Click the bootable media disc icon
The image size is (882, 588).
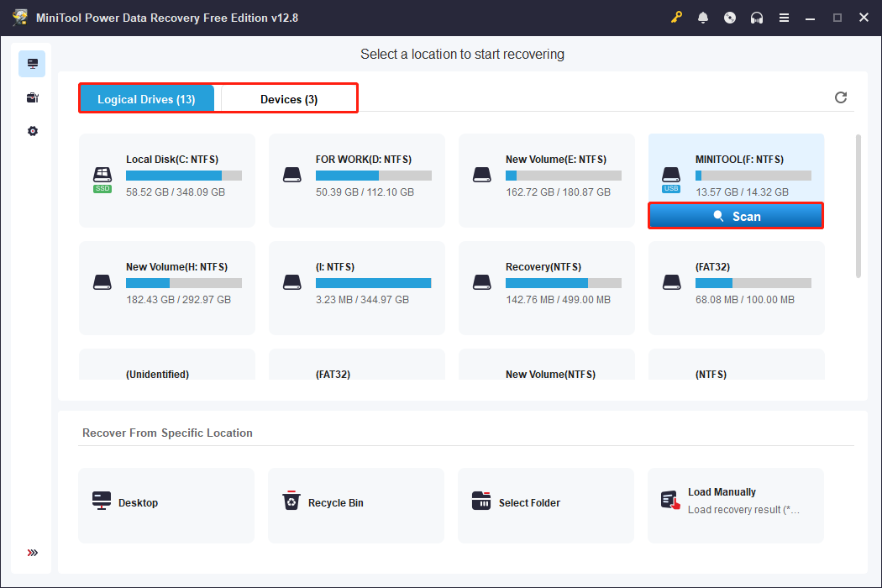730,18
